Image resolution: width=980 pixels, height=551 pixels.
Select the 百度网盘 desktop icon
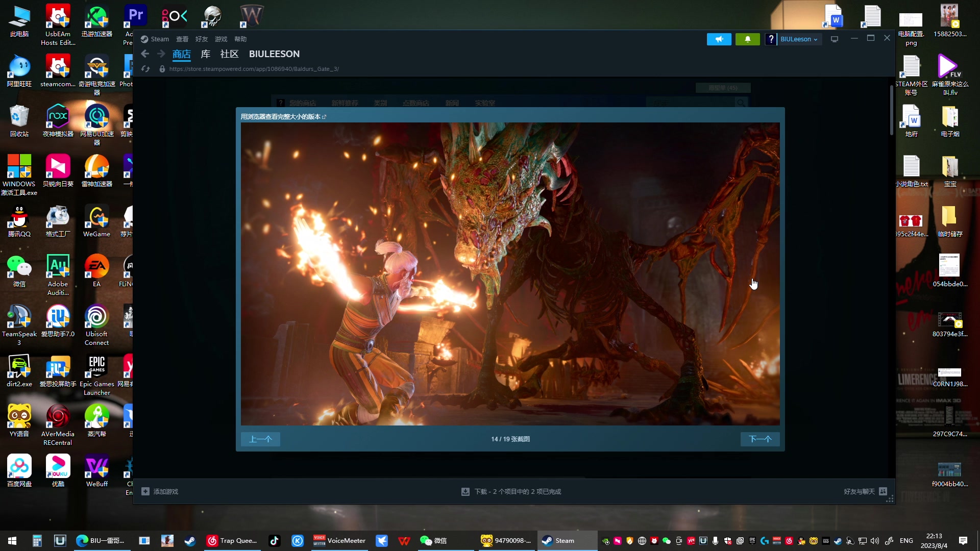[19, 471]
